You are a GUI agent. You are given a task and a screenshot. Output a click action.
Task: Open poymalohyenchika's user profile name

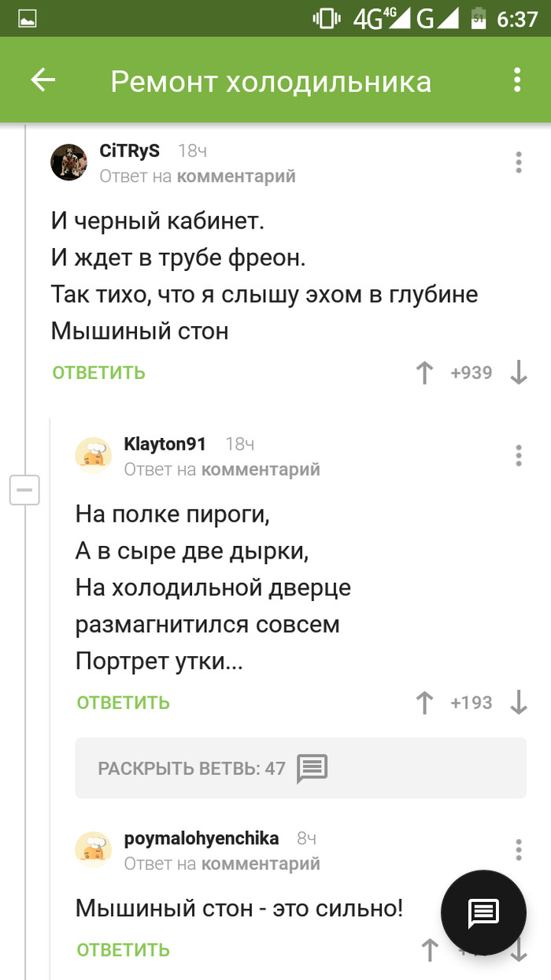202,838
